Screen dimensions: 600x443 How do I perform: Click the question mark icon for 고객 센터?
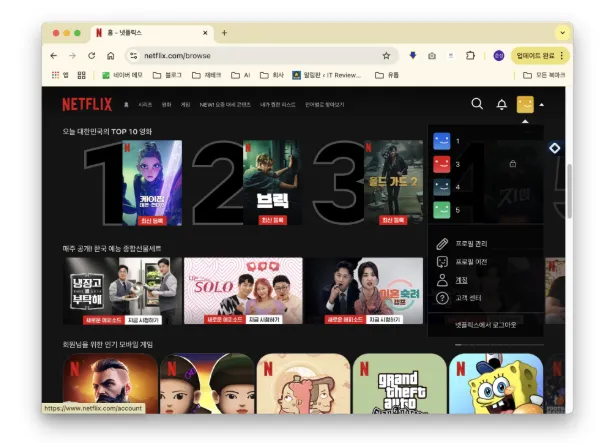tap(442, 298)
